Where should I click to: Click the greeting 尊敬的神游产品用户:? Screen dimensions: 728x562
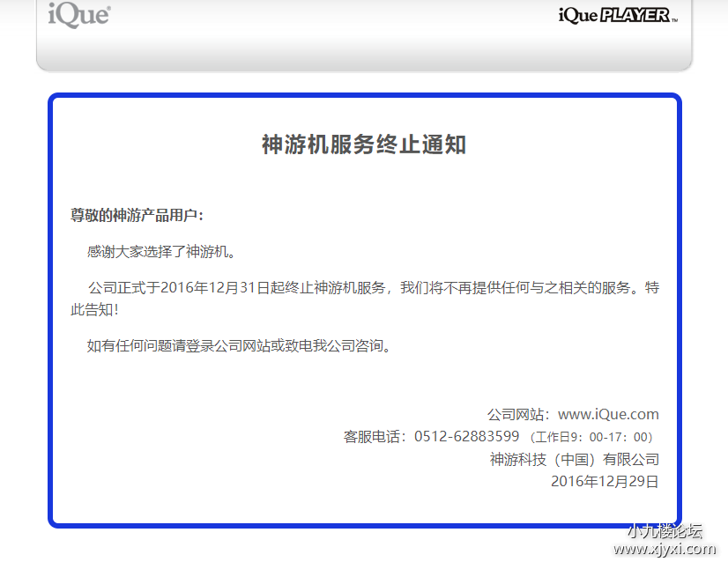tap(137, 215)
